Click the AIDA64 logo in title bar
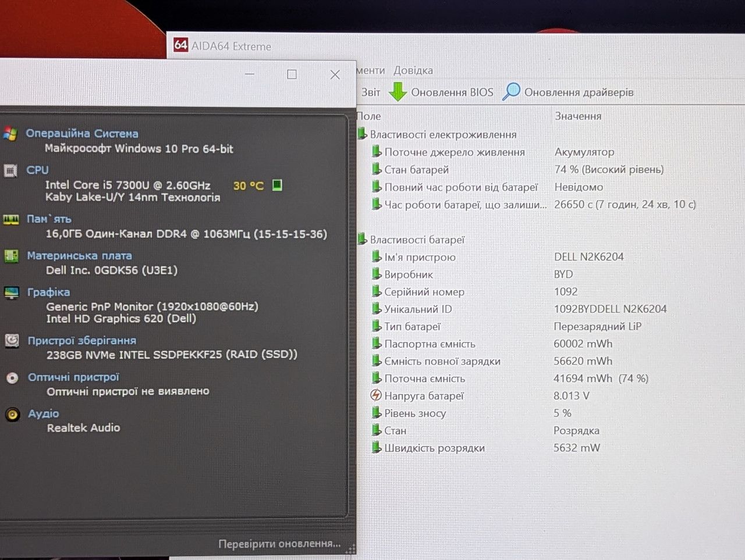Screen dimensions: 745x560 181,45
